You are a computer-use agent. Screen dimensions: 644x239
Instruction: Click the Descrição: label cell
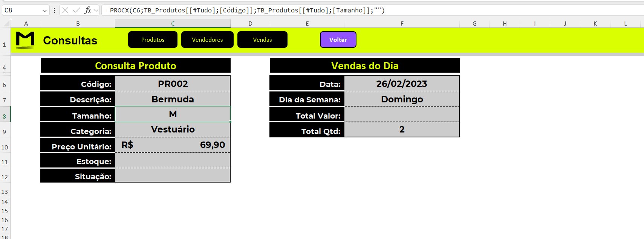(x=78, y=99)
